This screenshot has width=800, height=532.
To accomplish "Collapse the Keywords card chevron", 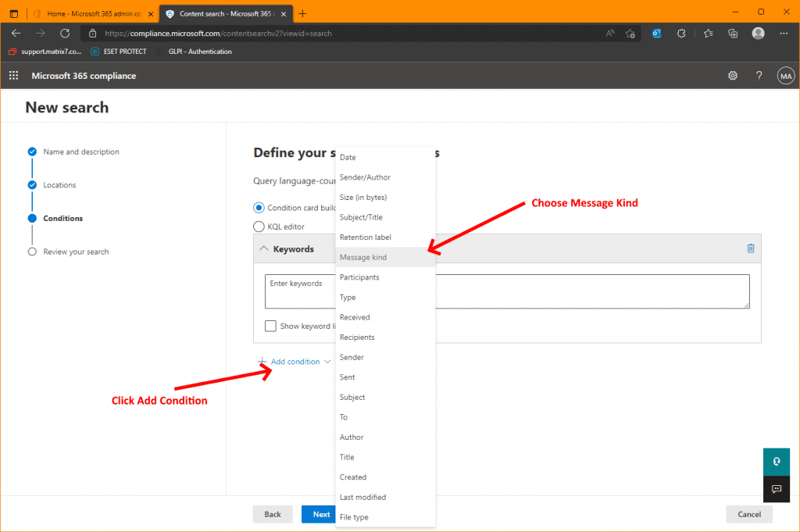I will pos(263,248).
